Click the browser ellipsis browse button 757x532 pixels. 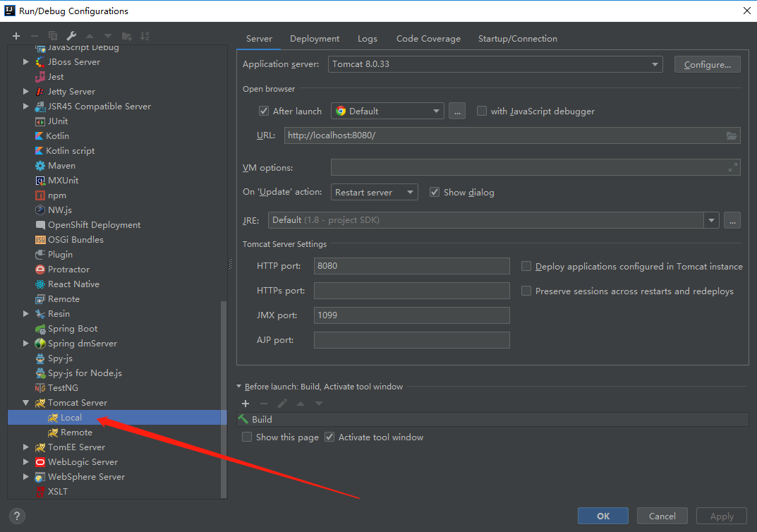[456, 111]
